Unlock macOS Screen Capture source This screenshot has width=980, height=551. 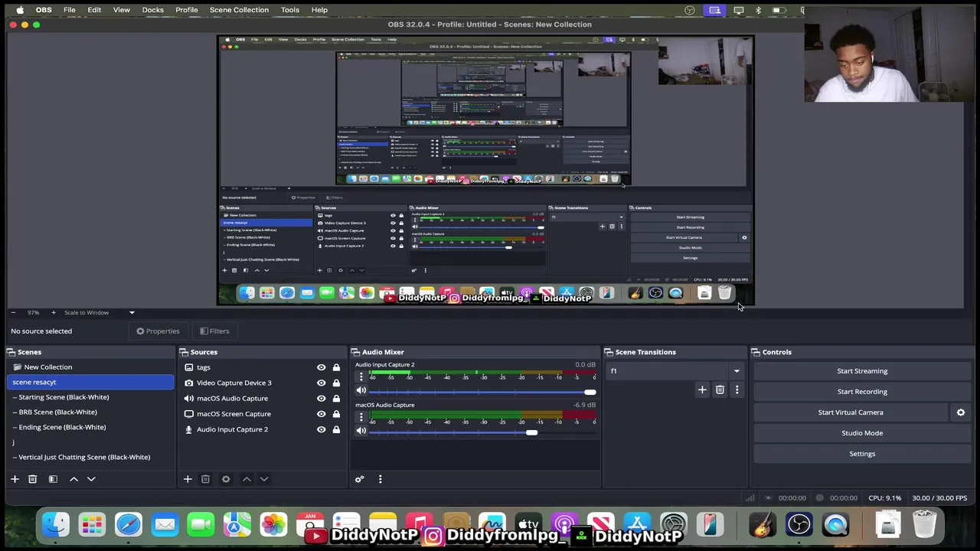pos(336,414)
